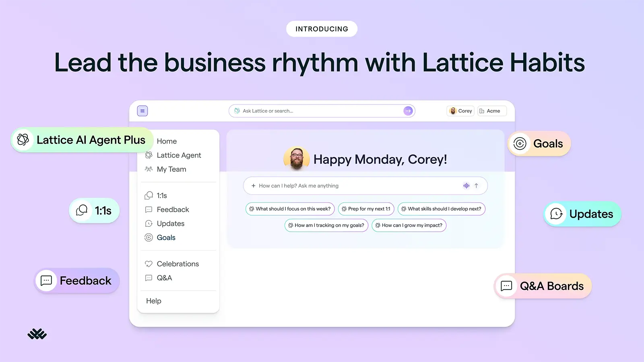Click What skills should I develop next suggestion
This screenshot has height=362, width=644.
[442, 209]
